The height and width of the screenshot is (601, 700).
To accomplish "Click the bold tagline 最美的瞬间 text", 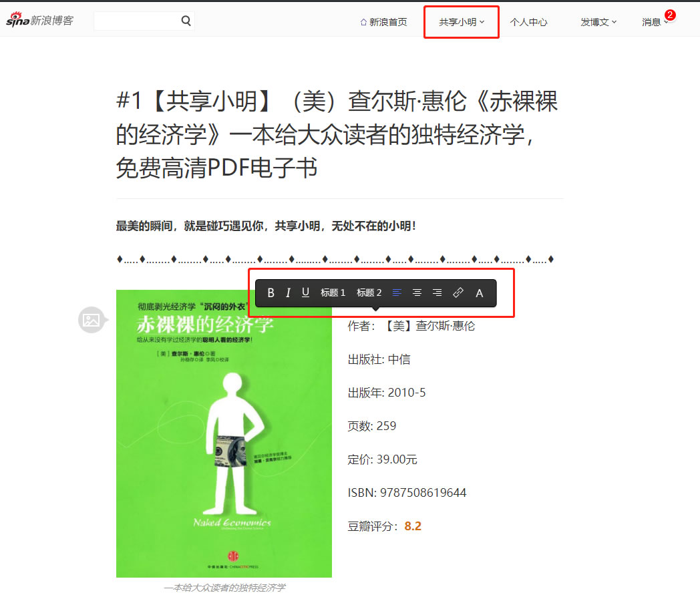I will [266, 226].
